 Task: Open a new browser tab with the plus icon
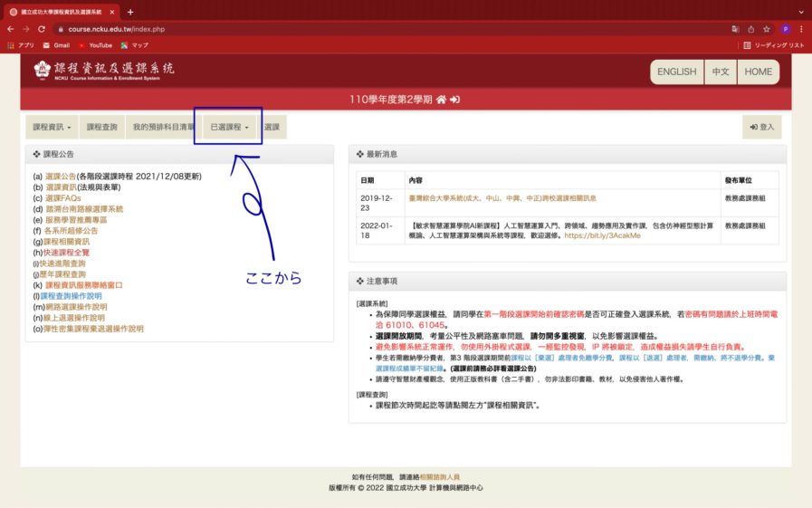(x=130, y=12)
